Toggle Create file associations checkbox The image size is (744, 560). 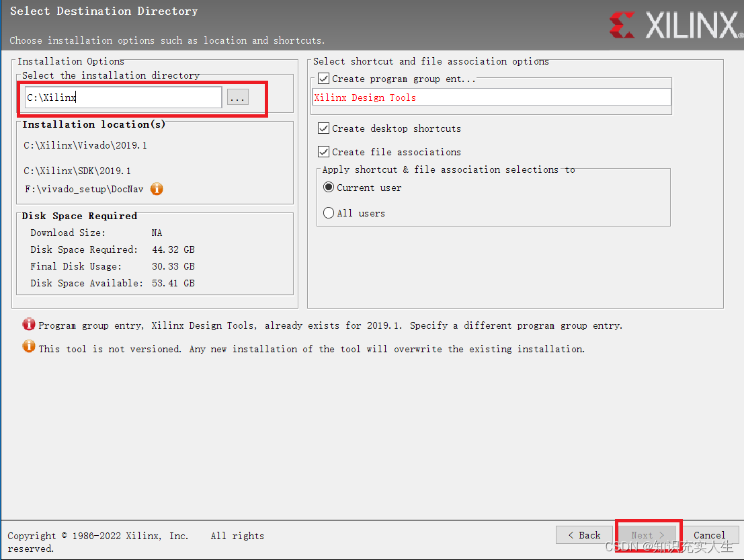pyautogui.click(x=323, y=152)
